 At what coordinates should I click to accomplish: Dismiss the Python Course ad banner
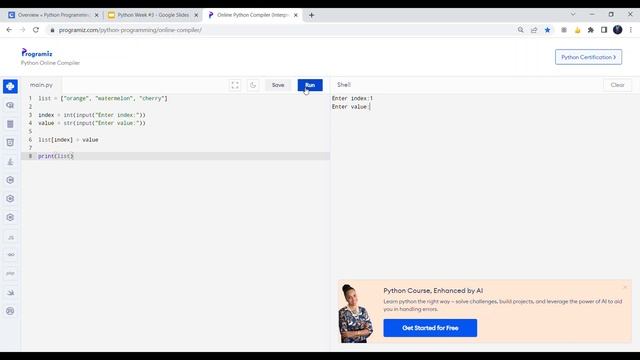coord(625,287)
